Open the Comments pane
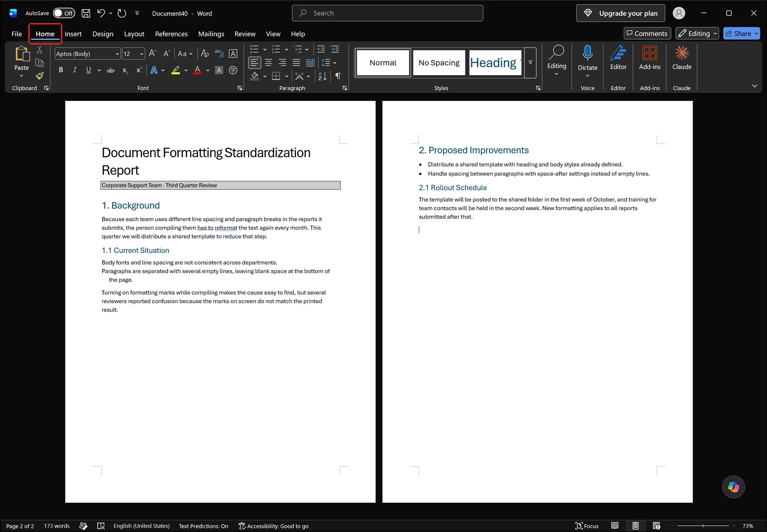This screenshot has width=767, height=532. click(647, 34)
